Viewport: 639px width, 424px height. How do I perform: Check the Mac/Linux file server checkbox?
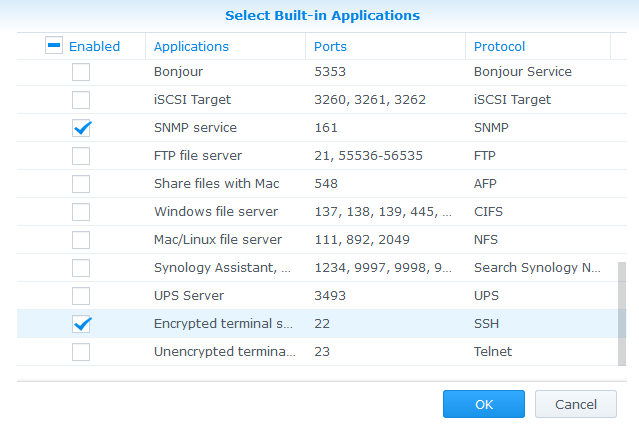point(81,240)
